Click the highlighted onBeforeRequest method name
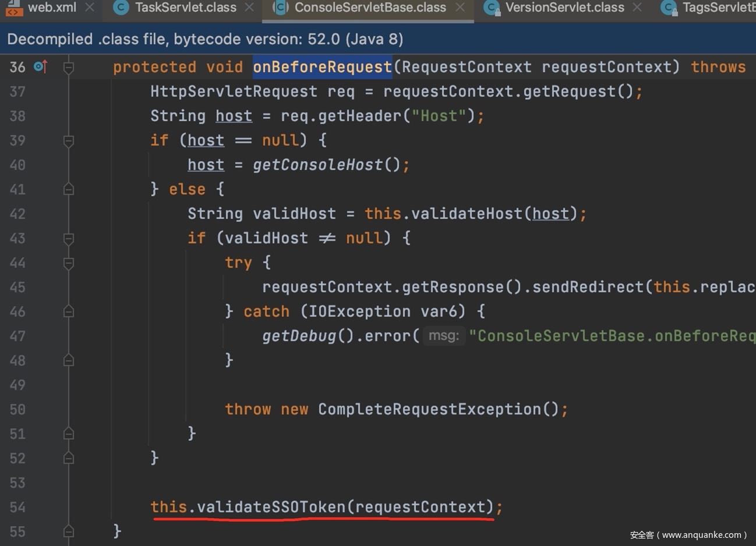 tap(322, 67)
